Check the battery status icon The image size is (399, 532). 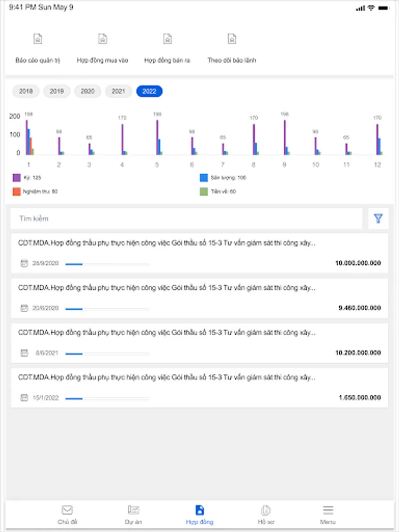[x=384, y=8]
